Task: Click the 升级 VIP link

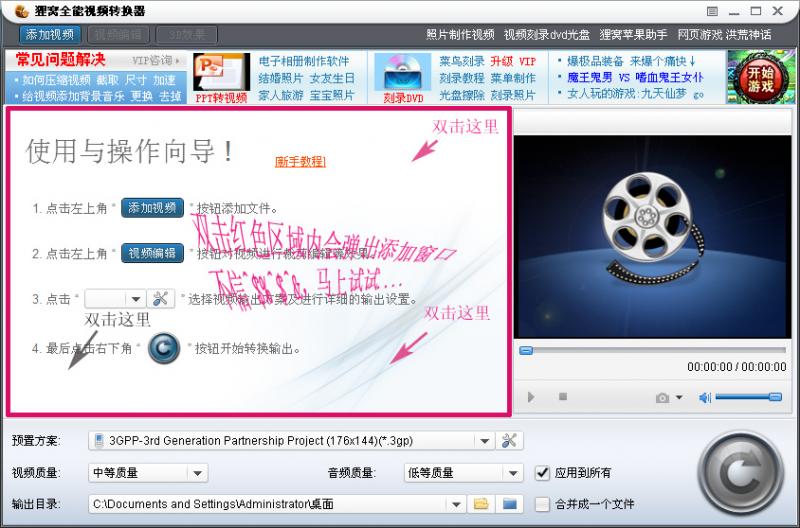Action: 513,61
